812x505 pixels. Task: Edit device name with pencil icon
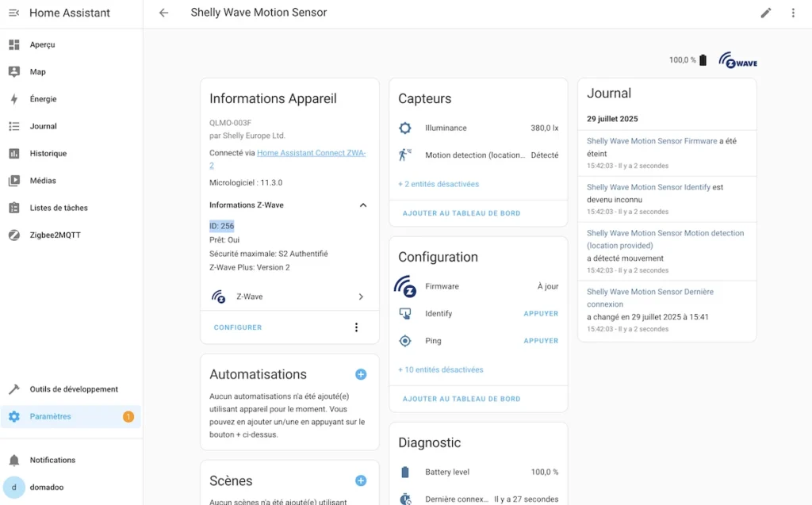click(766, 13)
